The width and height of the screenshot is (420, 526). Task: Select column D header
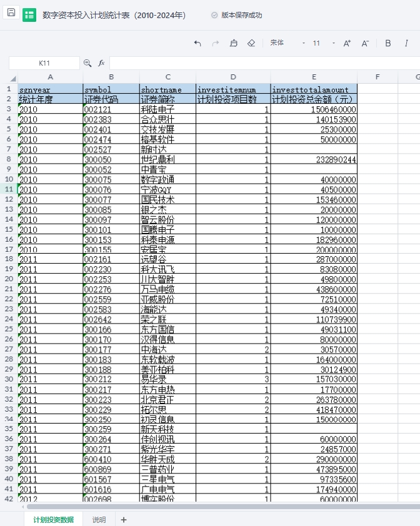(x=233, y=77)
